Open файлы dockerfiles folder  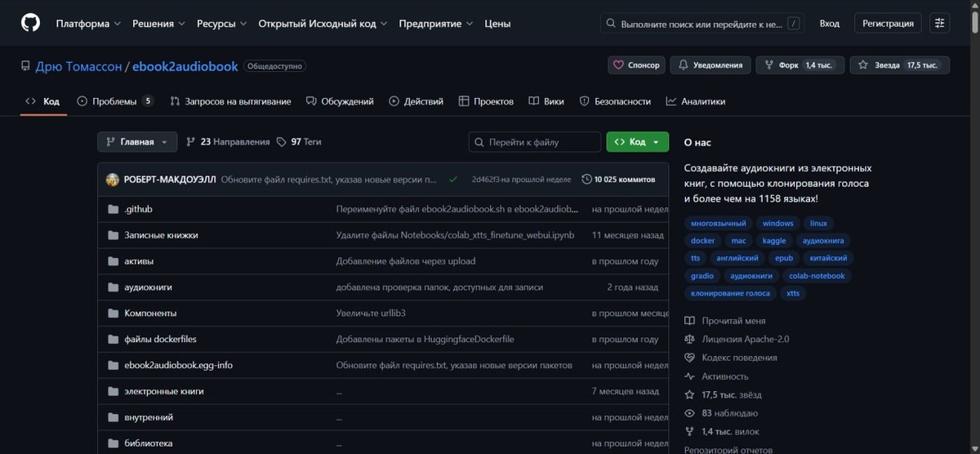coord(160,340)
